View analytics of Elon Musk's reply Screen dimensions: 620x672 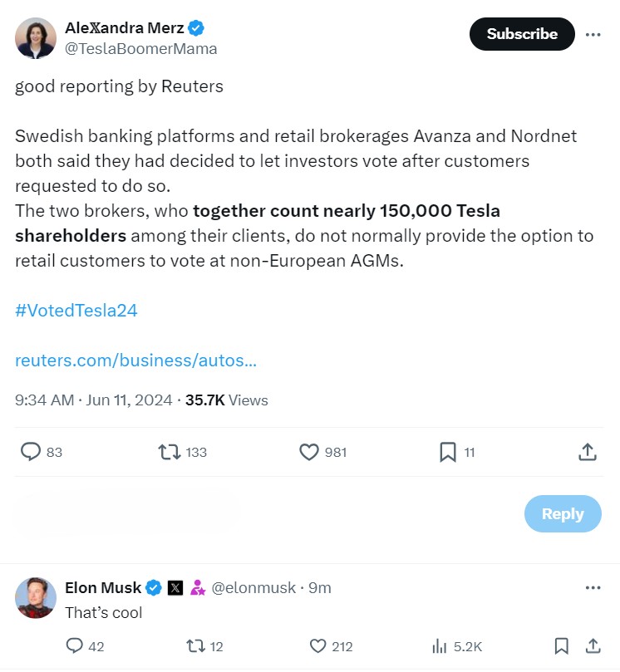tap(440, 646)
